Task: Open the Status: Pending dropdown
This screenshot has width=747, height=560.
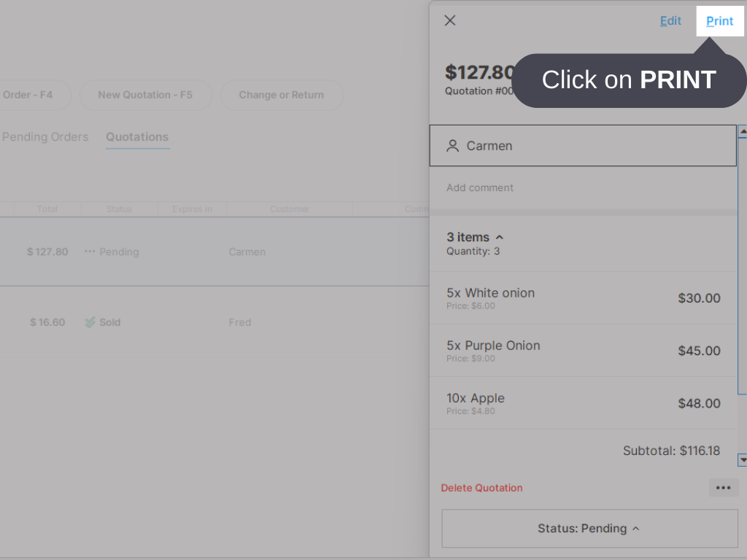Action: pos(589,529)
